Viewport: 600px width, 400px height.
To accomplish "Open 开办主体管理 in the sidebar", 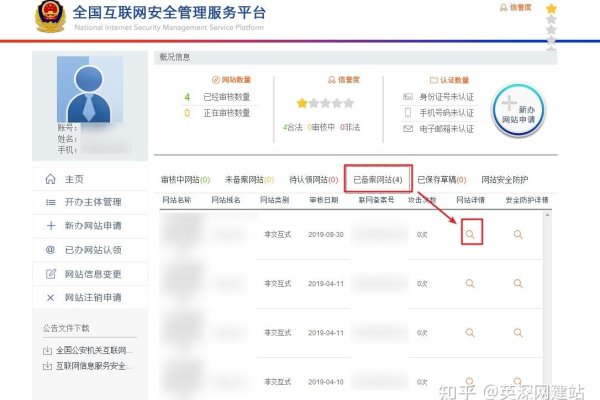I will pos(90,202).
